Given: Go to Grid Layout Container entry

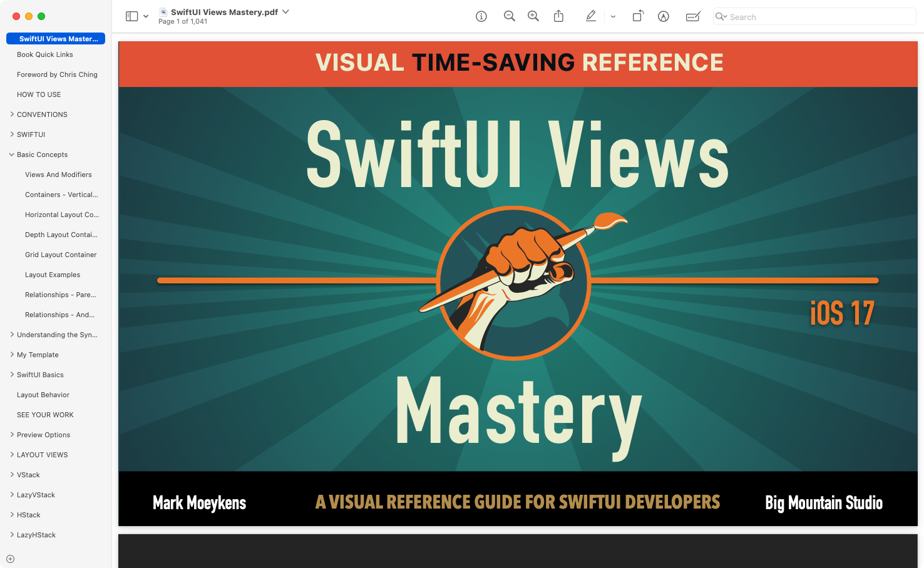Looking at the screenshot, I should tap(61, 255).
